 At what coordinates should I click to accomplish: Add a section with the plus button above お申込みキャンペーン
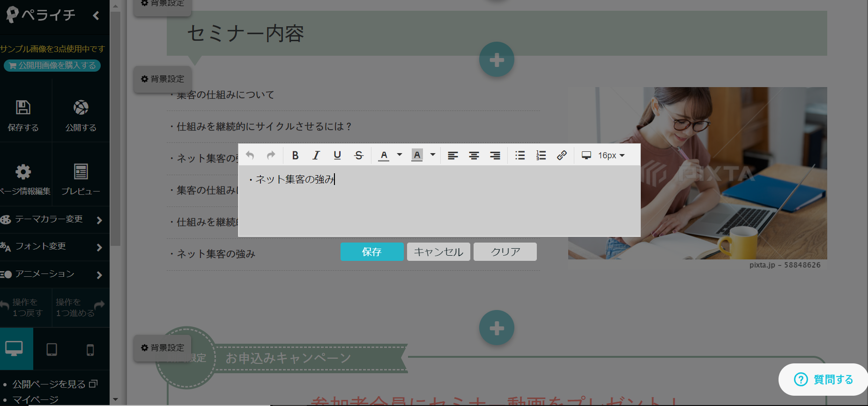[497, 328]
